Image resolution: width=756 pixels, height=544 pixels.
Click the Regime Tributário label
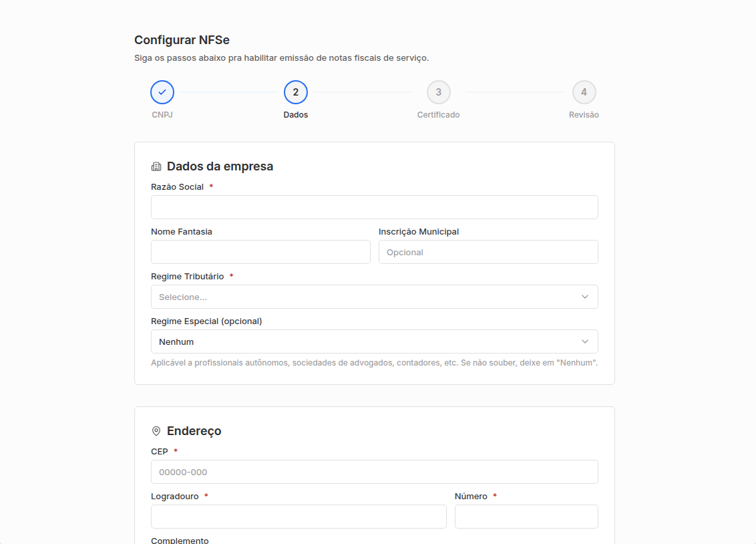[x=188, y=277]
